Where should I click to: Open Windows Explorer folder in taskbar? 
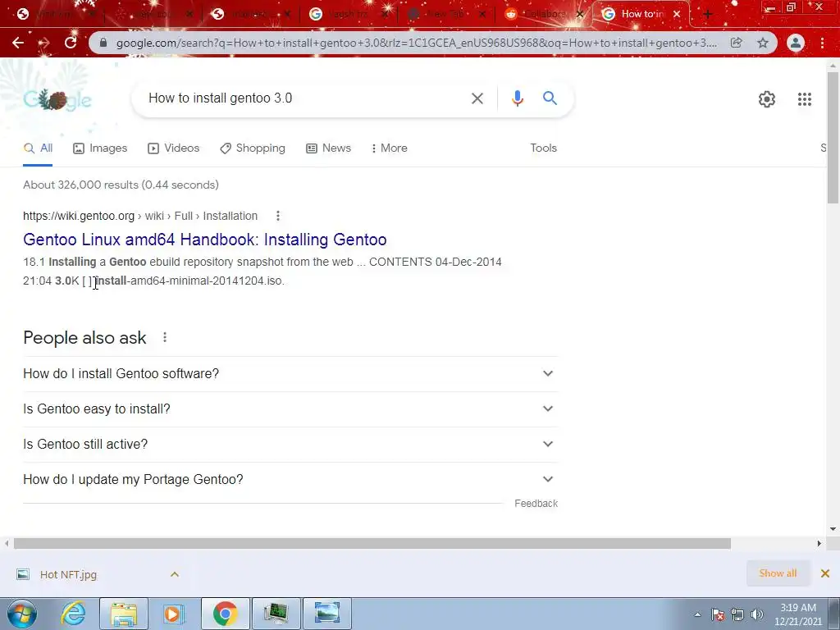click(x=124, y=614)
